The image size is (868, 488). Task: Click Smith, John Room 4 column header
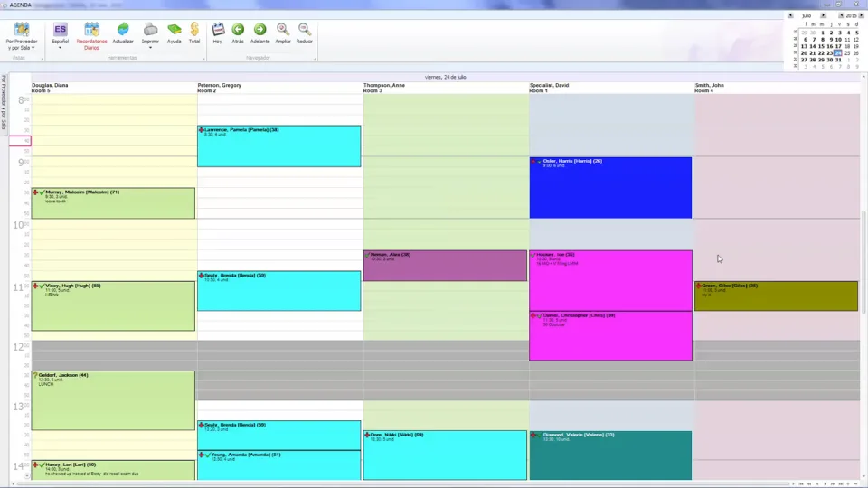tap(777, 88)
